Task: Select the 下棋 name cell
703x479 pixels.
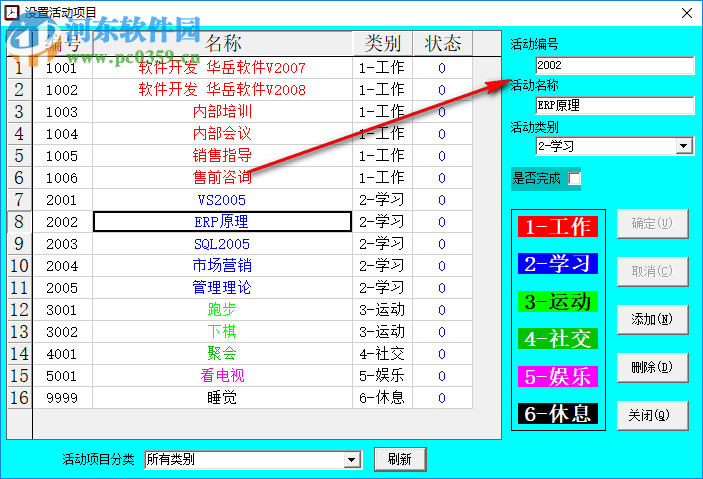Action: tap(222, 331)
